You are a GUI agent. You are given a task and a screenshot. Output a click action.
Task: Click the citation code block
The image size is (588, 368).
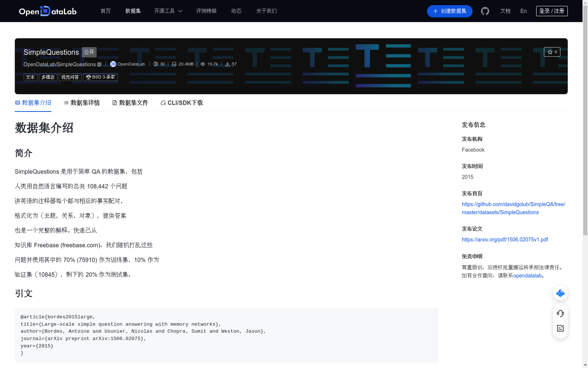tap(226, 335)
